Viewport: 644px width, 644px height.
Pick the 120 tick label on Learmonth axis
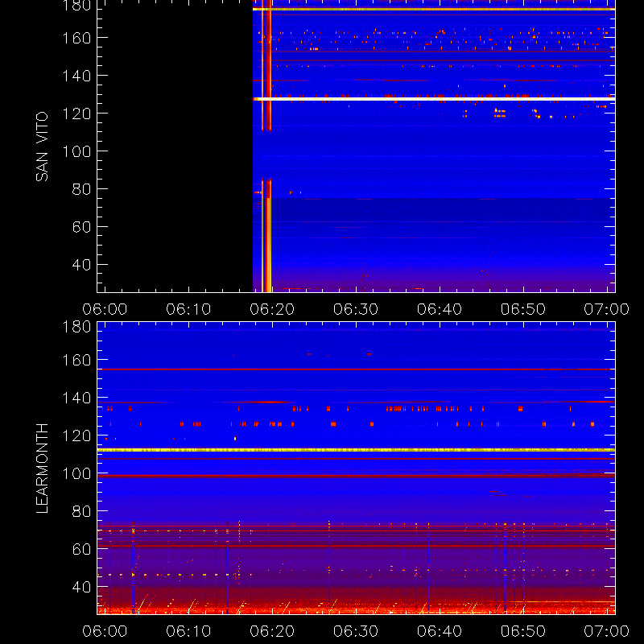pos(76,436)
